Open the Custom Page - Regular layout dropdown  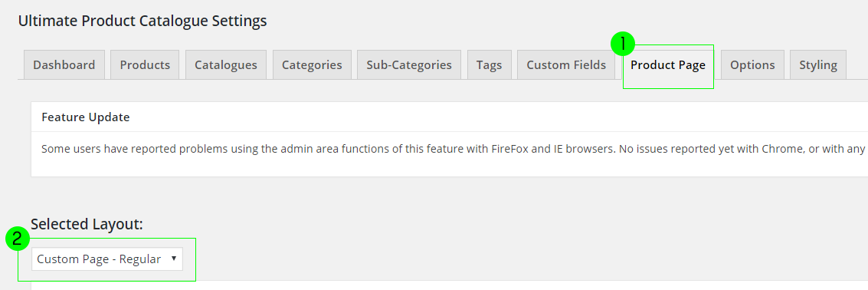point(106,259)
